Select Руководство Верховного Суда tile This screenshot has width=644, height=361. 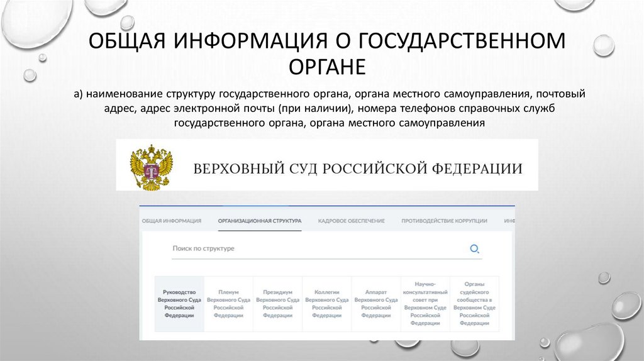click(179, 304)
